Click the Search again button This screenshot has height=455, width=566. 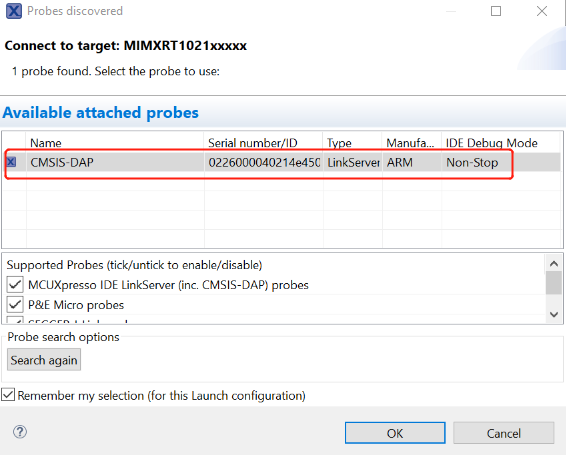44,360
